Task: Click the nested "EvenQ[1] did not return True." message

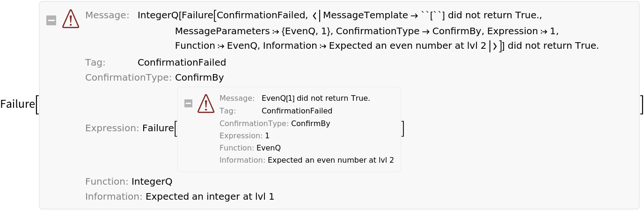Action: 315,98
